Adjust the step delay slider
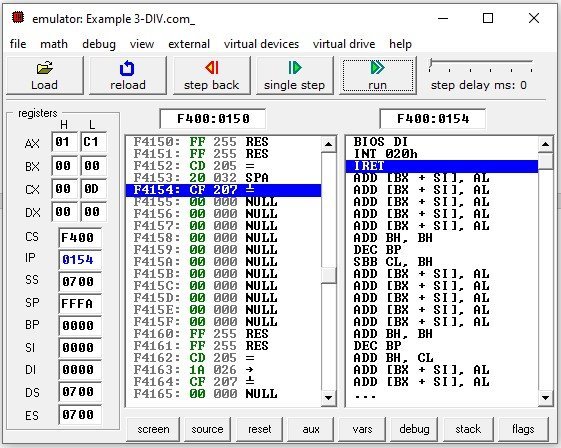 pos(431,64)
